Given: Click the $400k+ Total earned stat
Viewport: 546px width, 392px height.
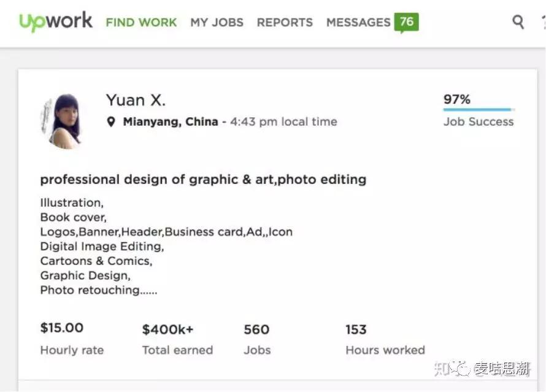Looking at the screenshot, I should pos(167,329).
